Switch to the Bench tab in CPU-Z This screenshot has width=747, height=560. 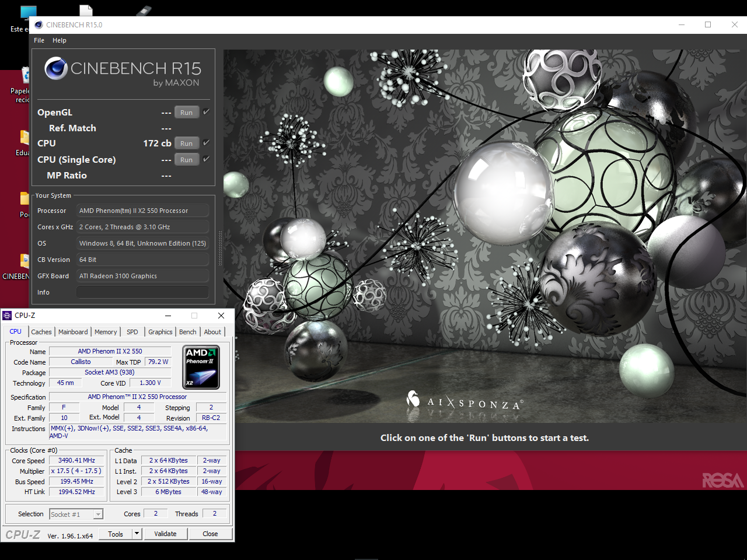188,332
